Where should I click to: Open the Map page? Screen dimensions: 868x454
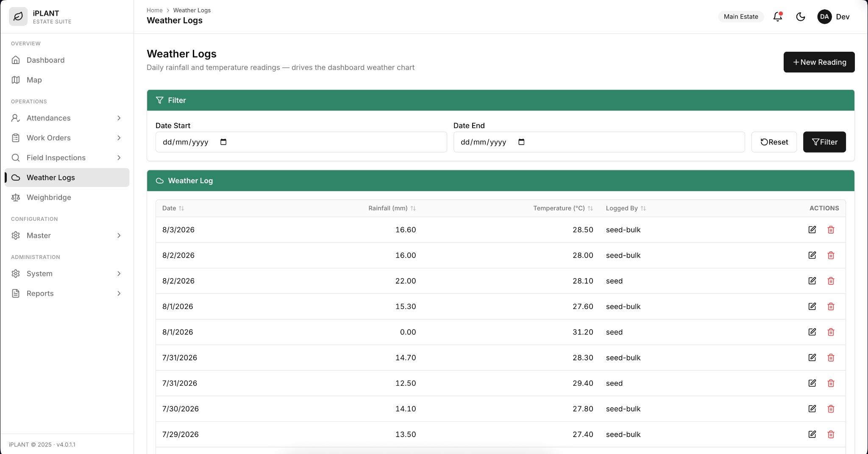point(67,80)
